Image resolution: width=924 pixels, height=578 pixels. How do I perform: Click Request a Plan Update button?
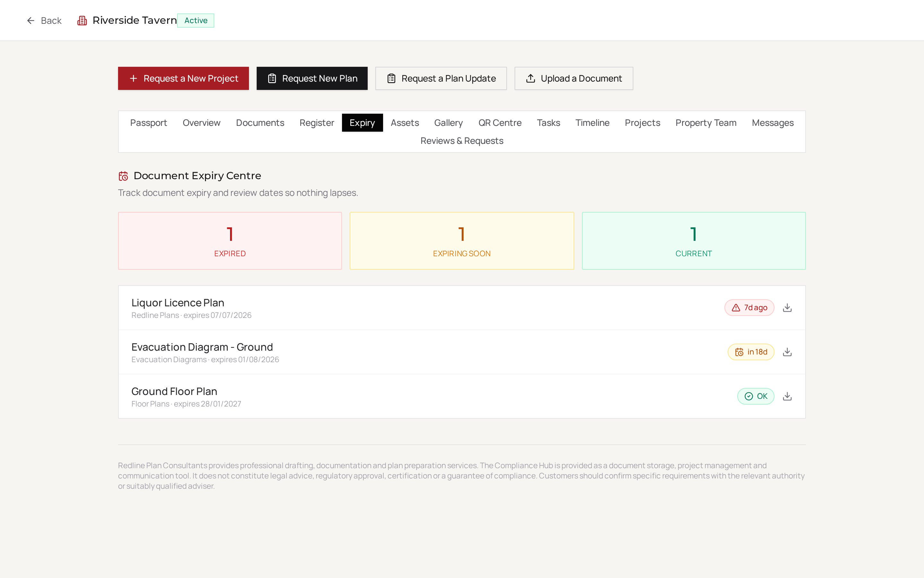(x=441, y=78)
